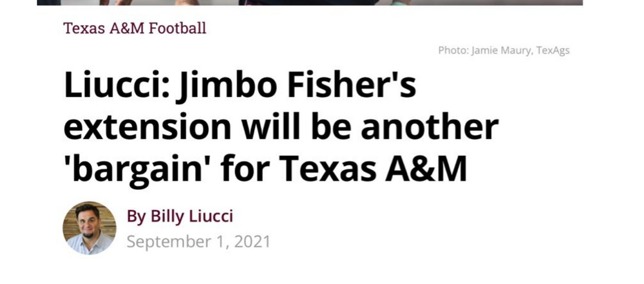Click Billy Liucci's round author avatar
The height and width of the screenshot is (284, 644).
point(89,228)
